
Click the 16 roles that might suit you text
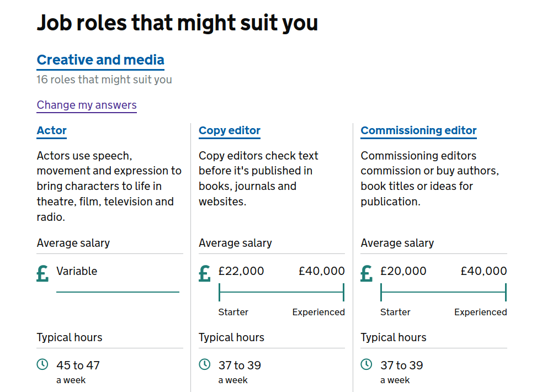coord(104,80)
